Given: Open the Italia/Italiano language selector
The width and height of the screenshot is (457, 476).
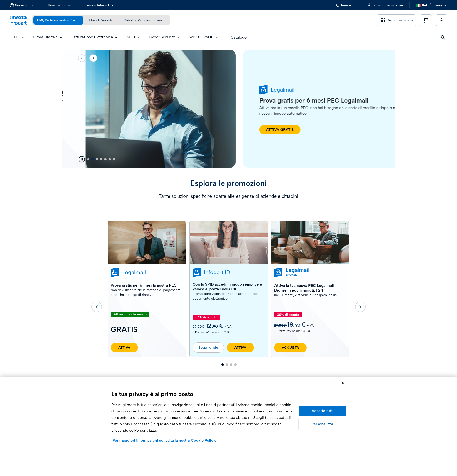Looking at the screenshot, I should (431, 5).
